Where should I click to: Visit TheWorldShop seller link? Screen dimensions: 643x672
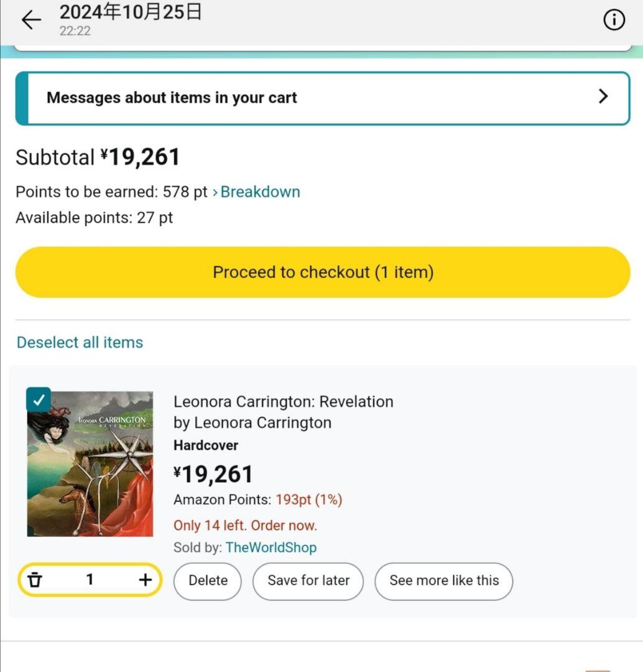(271, 548)
